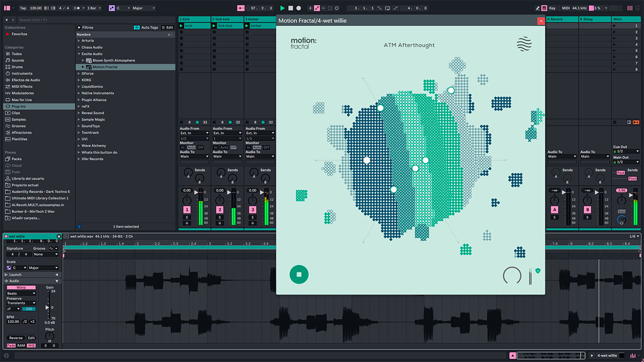Image resolution: width=644 pixels, height=362 pixels.
Task: Toggle Auto Tags in browser
Action: point(146,27)
